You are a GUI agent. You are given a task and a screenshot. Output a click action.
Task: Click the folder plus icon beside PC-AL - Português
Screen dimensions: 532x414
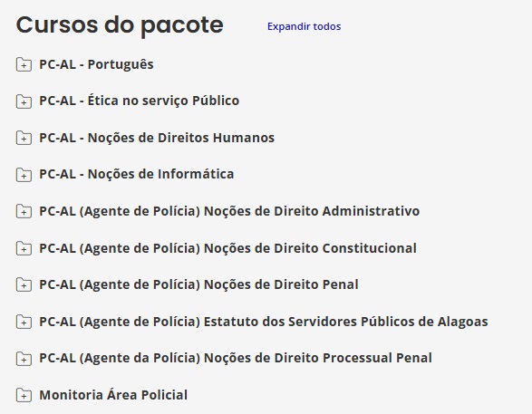pyautogui.click(x=24, y=64)
